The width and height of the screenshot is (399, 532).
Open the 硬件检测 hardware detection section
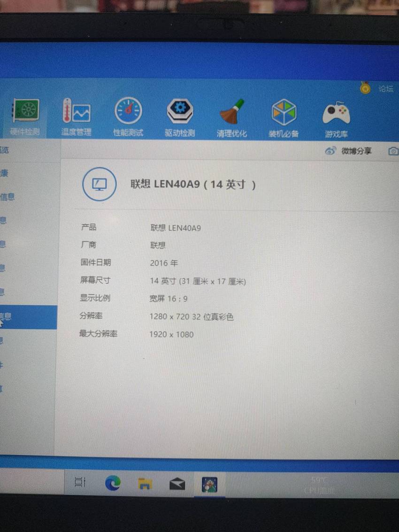click(25, 117)
